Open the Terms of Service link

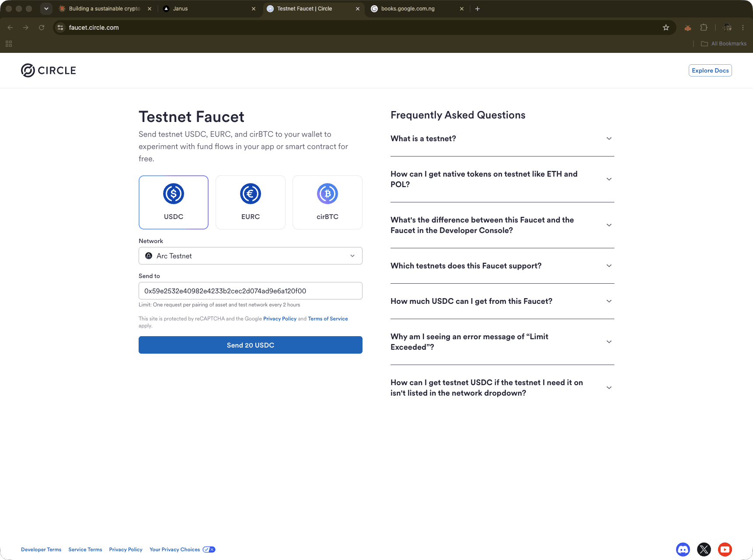pos(328,319)
